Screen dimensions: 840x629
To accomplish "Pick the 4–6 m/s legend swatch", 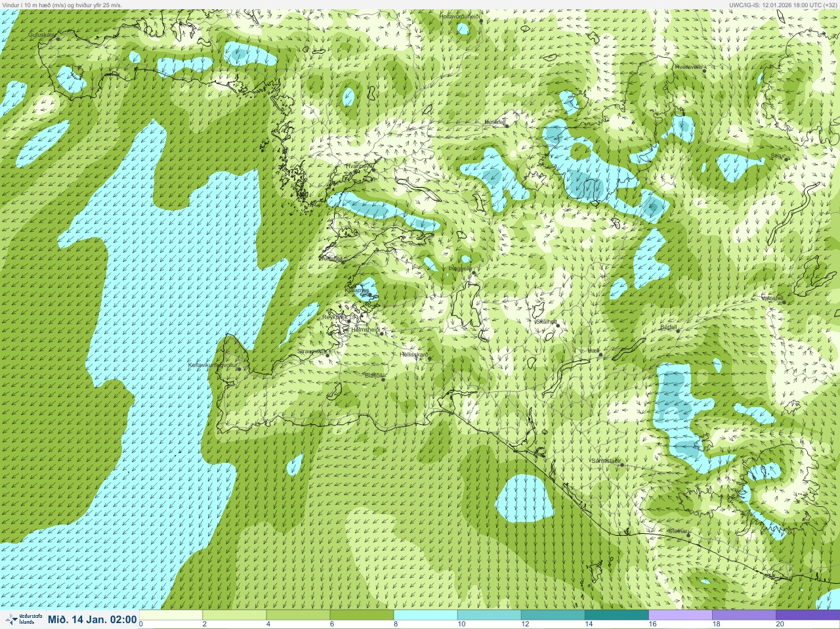I will [299, 615].
